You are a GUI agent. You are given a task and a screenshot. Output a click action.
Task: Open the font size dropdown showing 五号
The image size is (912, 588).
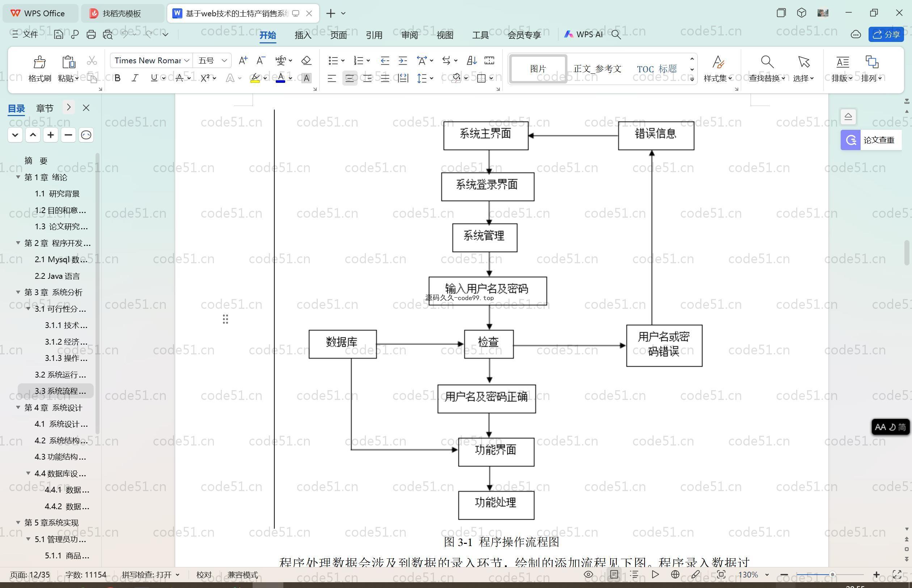pyautogui.click(x=224, y=61)
